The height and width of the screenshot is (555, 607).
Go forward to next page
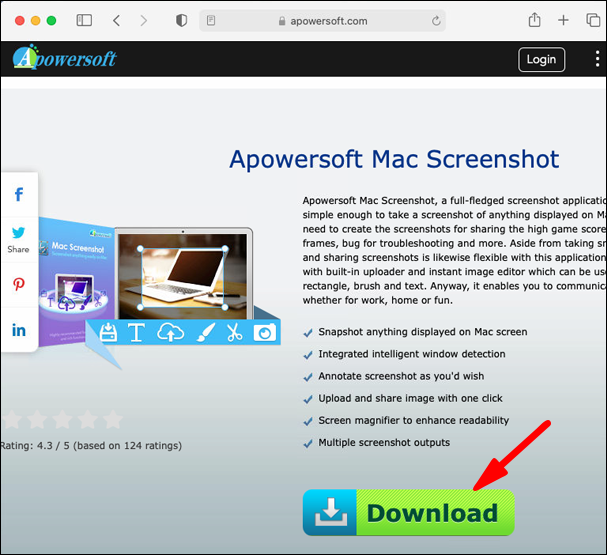[x=144, y=20]
